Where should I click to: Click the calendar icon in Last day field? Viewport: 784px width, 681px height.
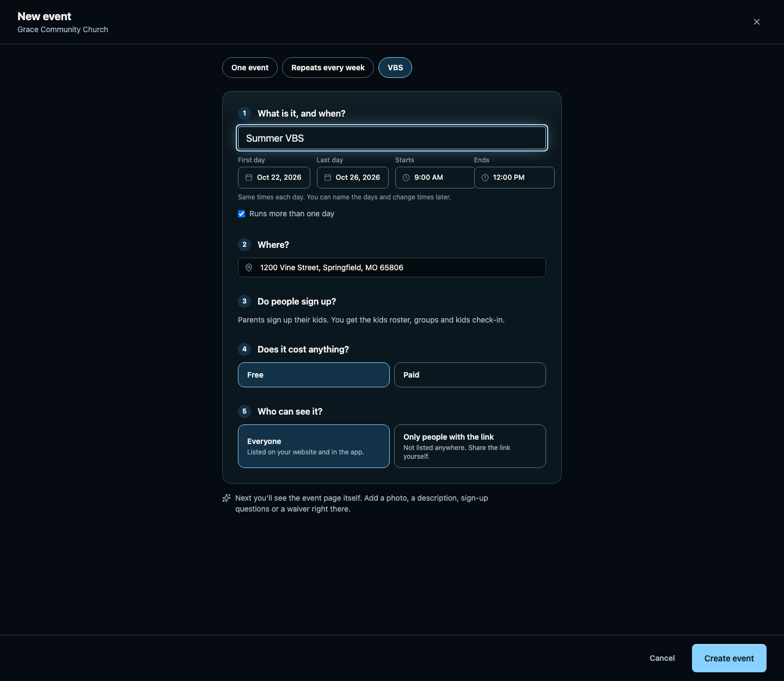tap(328, 178)
